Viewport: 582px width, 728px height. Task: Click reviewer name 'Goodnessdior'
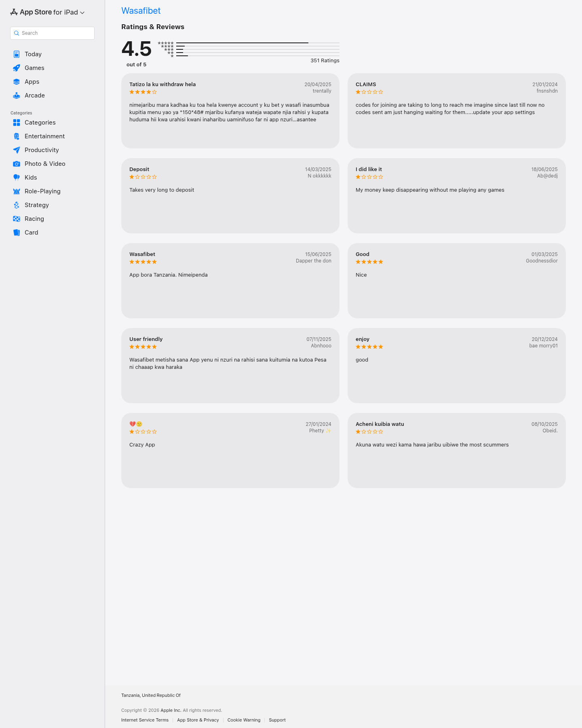542,261
